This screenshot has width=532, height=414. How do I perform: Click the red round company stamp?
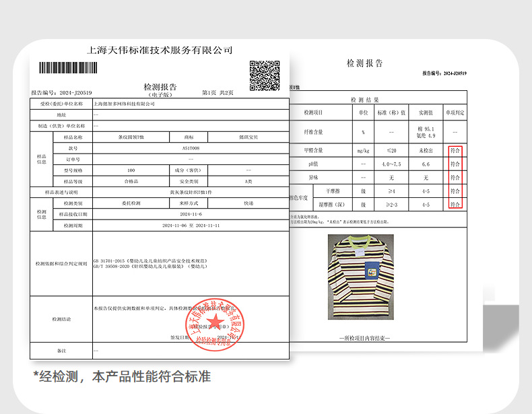pyautogui.click(x=214, y=324)
